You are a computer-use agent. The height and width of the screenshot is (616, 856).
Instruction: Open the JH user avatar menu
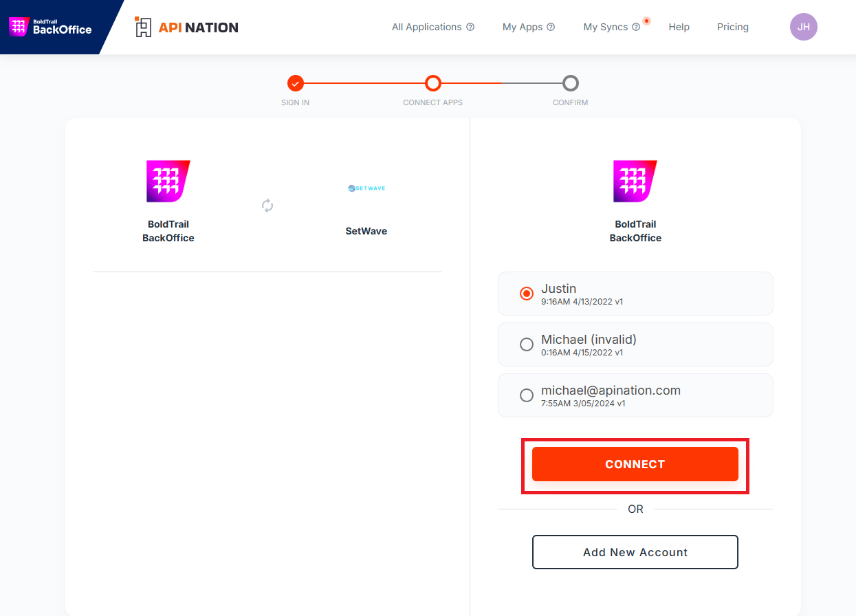pyautogui.click(x=803, y=27)
